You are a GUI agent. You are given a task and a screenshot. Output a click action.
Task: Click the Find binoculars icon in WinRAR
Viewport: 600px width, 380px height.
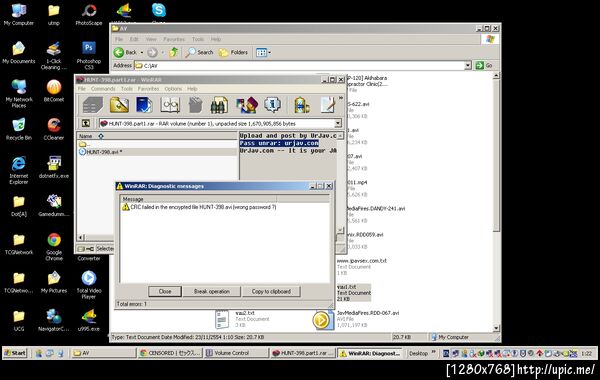pyautogui.click(x=219, y=105)
